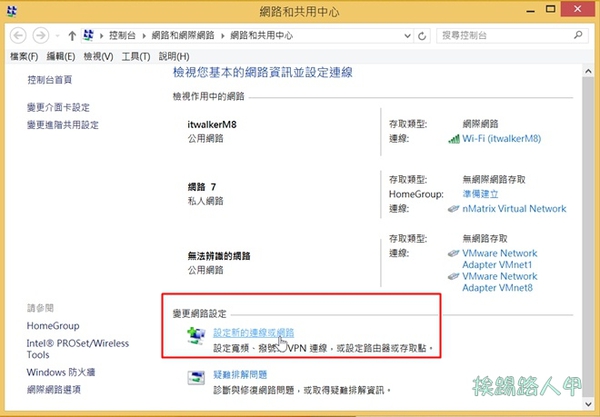Expand the address bar history dropdown

[x=408, y=36]
